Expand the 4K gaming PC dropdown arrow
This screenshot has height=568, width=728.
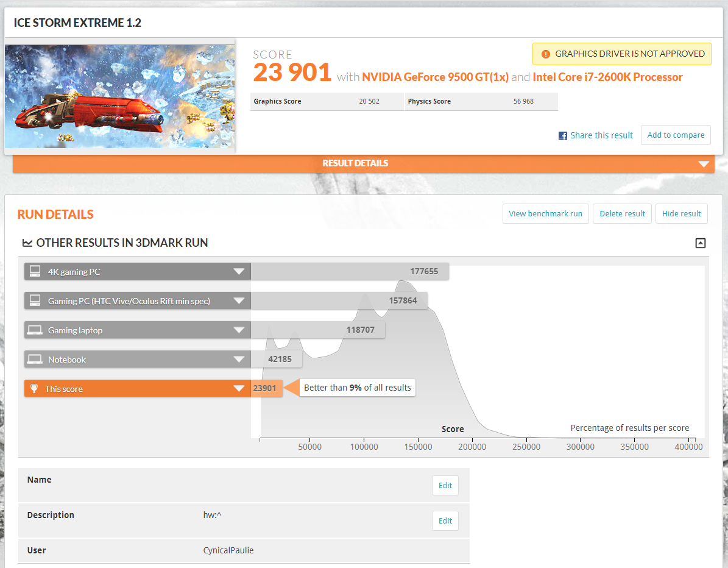[x=239, y=272]
